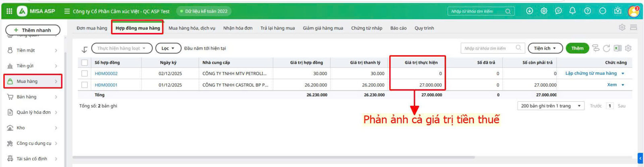Tick the checkbox for contract HĐM00001
644x167 pixels.
[85, 85]
